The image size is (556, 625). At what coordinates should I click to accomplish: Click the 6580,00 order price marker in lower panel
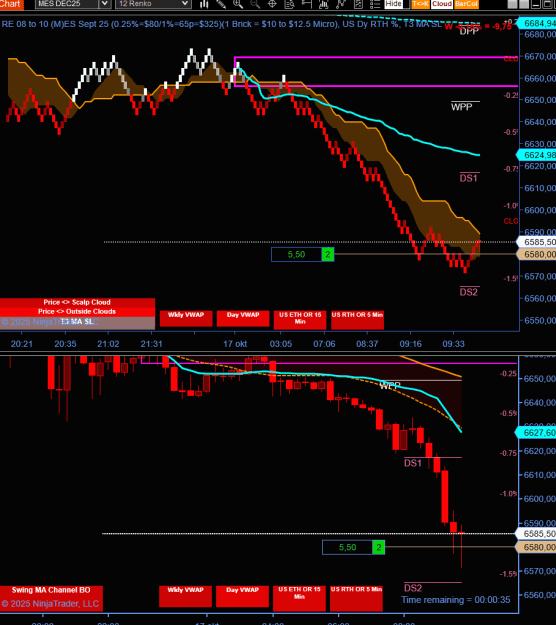(536, 547)
